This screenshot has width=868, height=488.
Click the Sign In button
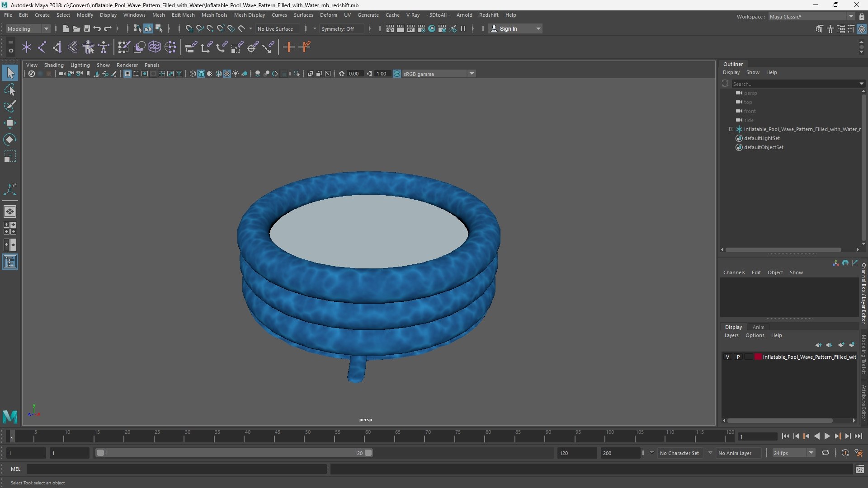coord(515,28)
